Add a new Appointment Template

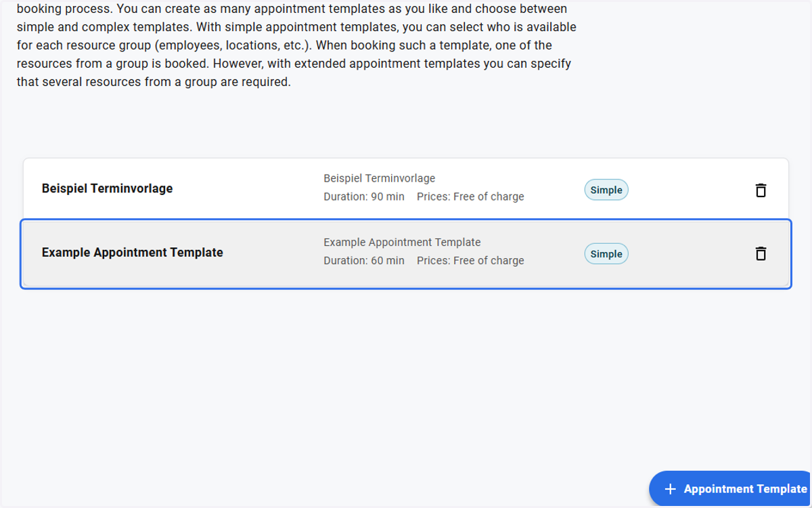pyautogui.click(x=731, y=489)
